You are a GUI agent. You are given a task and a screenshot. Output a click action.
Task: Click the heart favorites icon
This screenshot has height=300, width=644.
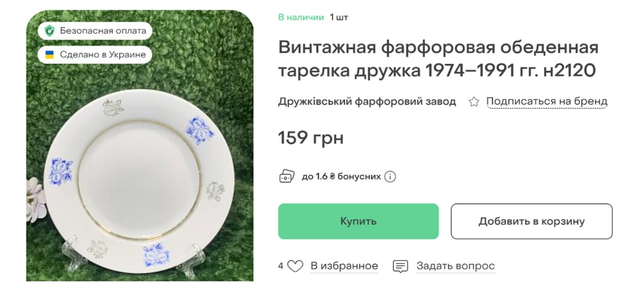pos(295,266)
